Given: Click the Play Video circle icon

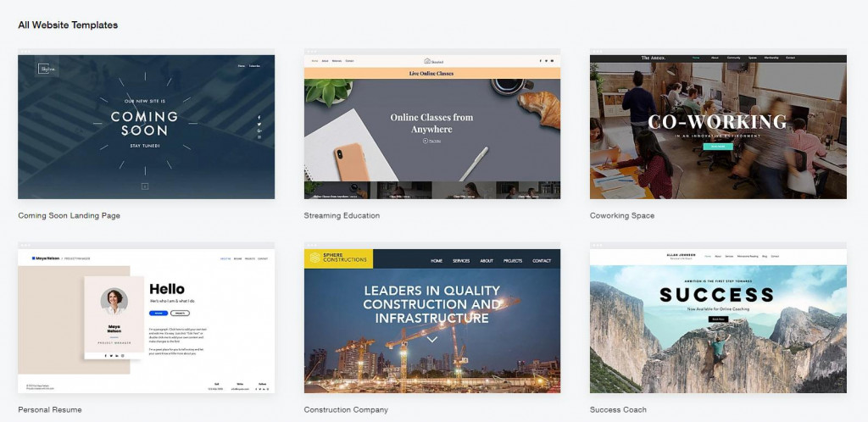Looking at the screenshot, I should coord(426,141).
